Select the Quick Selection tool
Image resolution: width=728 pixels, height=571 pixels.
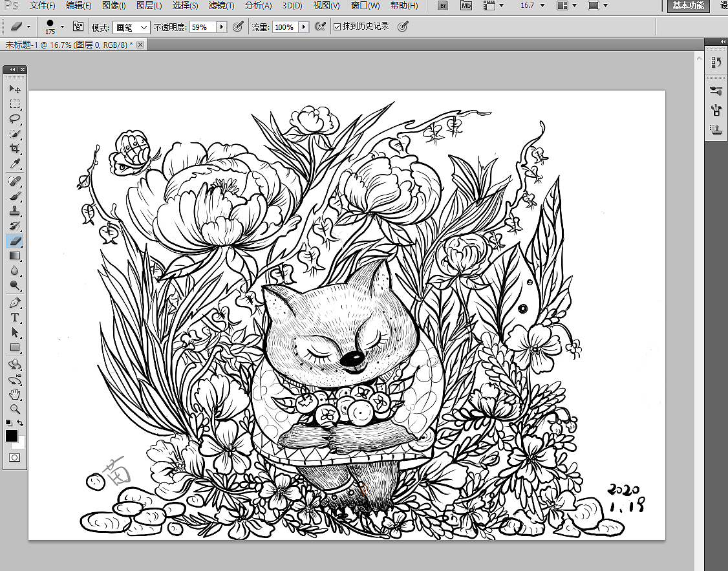(15, 134)
